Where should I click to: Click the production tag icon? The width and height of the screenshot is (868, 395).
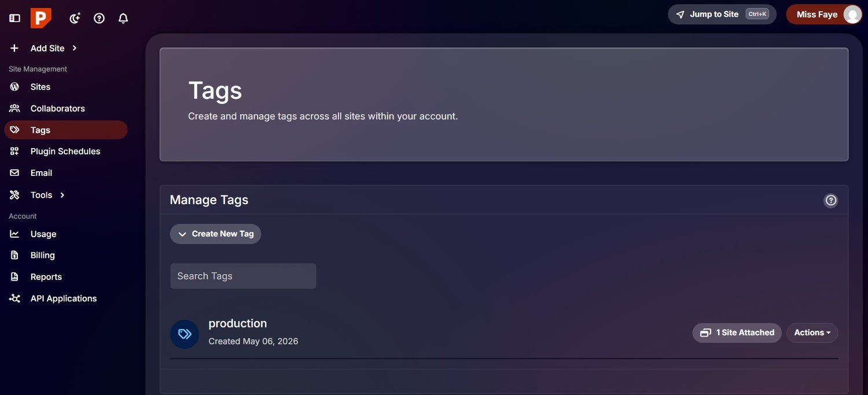pyautogui.click(x=185, y=334)
